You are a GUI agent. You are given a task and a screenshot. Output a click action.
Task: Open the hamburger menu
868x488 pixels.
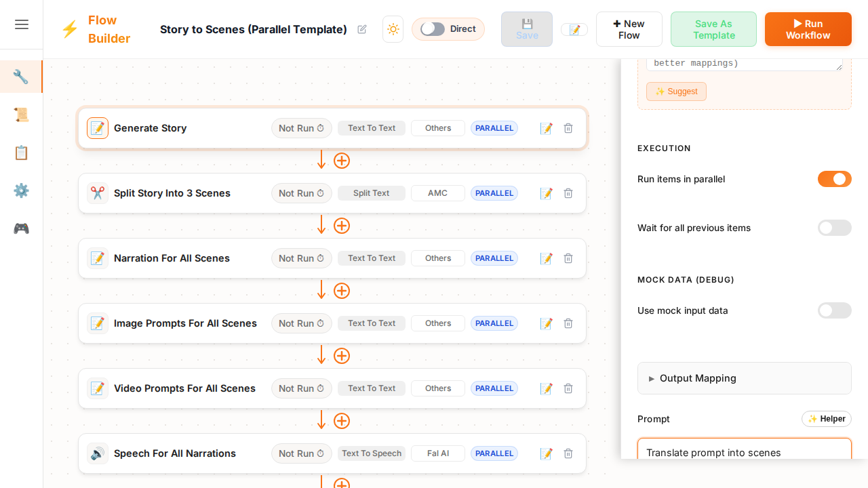click(x=22, y=24)
